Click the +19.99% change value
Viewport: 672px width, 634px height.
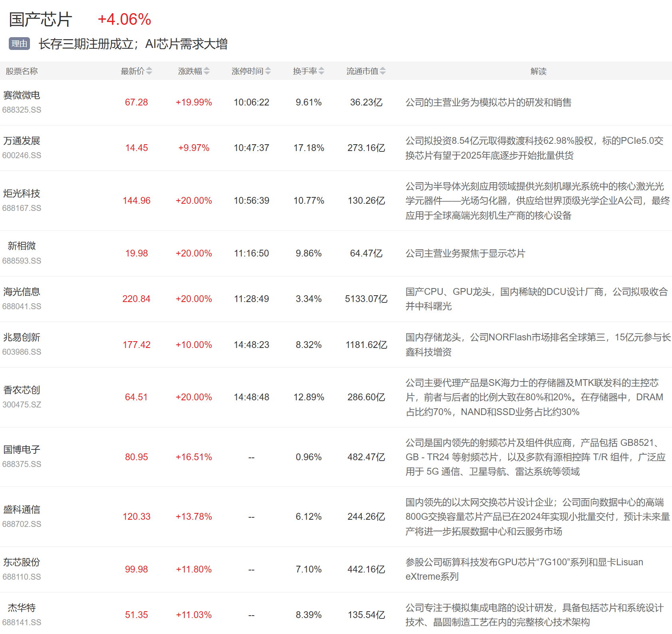(x=194, y=102)
